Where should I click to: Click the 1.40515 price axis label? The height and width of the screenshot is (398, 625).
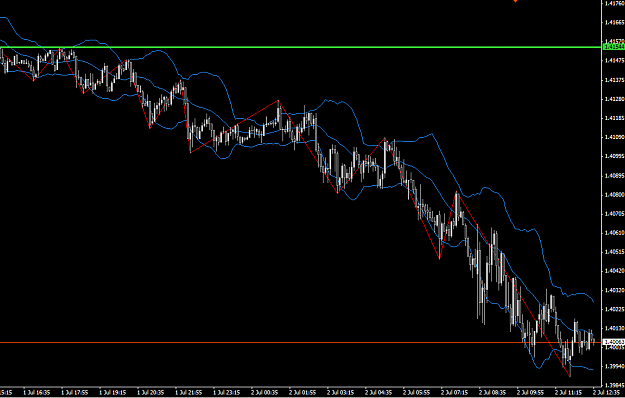[615, 252]
